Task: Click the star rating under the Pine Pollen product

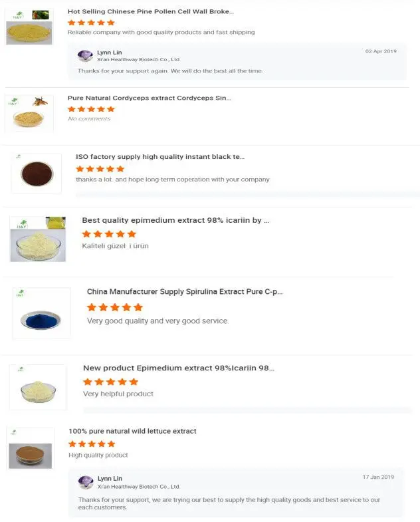Action: [91, 23]
